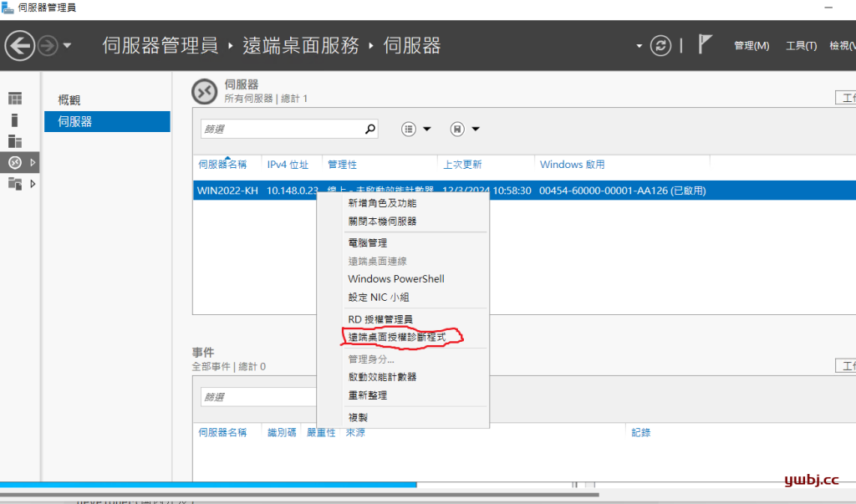Open the dropdown arrow left of refresh icon
The width and height of the screenshot is (856, 504).
click(639, 46)
